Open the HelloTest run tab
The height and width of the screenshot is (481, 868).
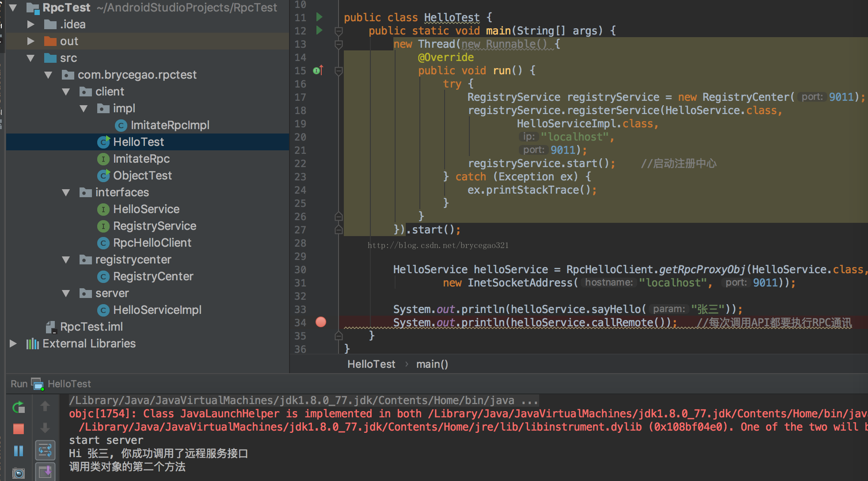[69, 384]
